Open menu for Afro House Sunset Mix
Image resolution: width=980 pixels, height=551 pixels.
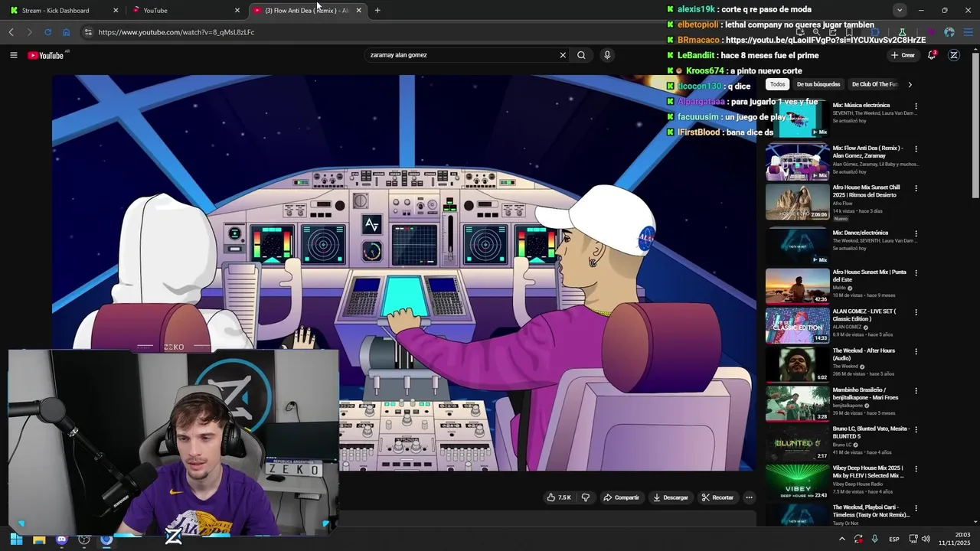pyautogui.click(x=916, y=273)
